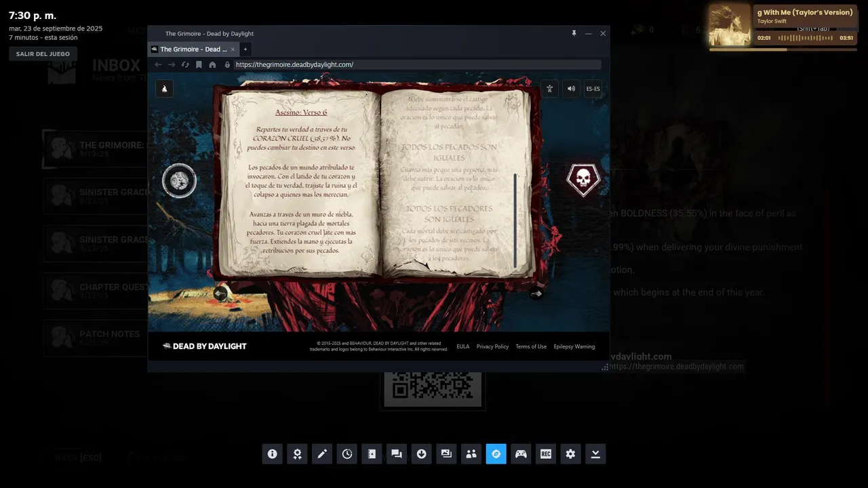Click the browser URL address field
868x488 pixels.
click(417, 64)
